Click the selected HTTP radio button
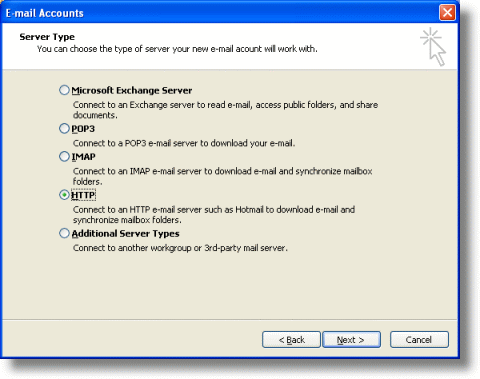 (x=64, y=195)
